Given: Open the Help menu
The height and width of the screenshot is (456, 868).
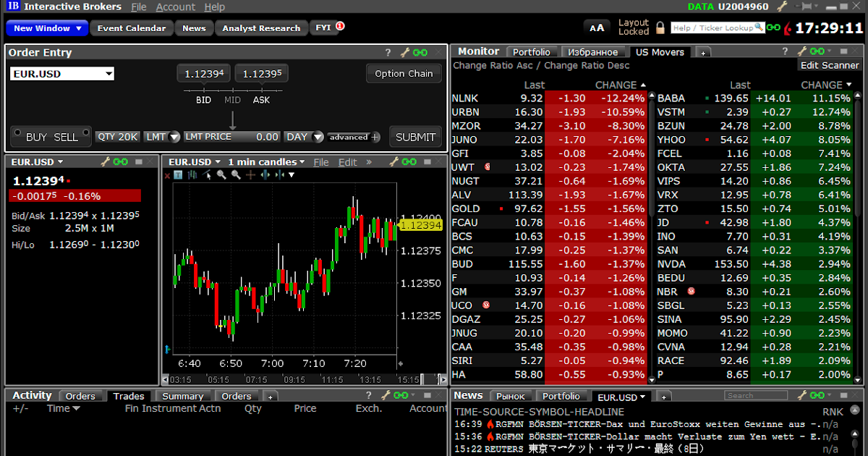Looking at the screenshot, I should tap(215, 7).
